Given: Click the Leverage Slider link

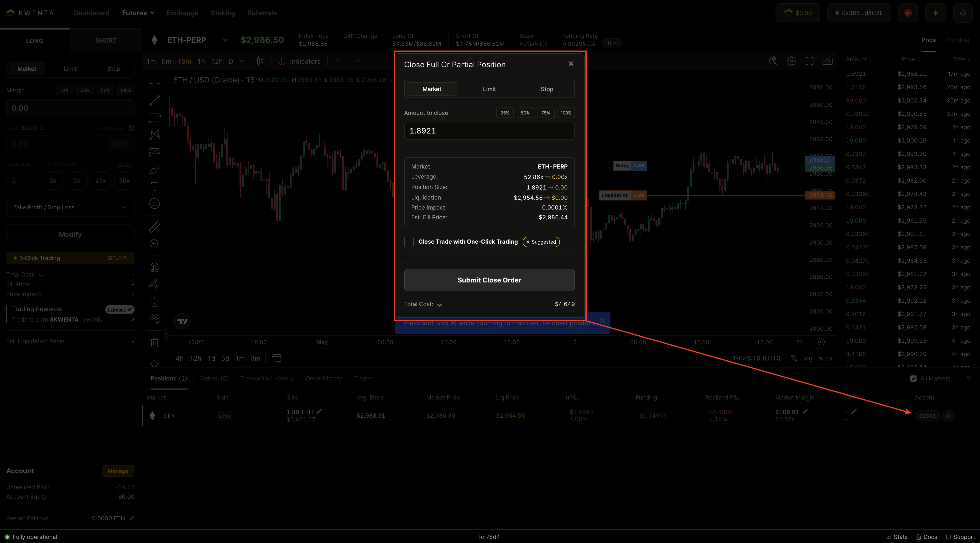Looking at the screenshot, I should click(124, 164).
